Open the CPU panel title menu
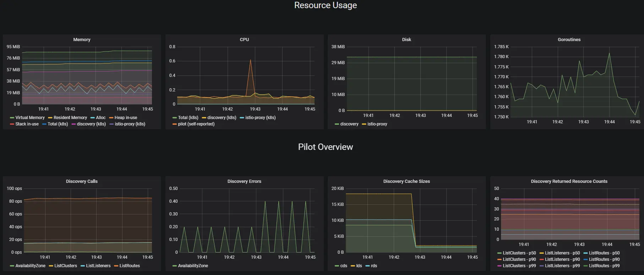 point(244,40)
